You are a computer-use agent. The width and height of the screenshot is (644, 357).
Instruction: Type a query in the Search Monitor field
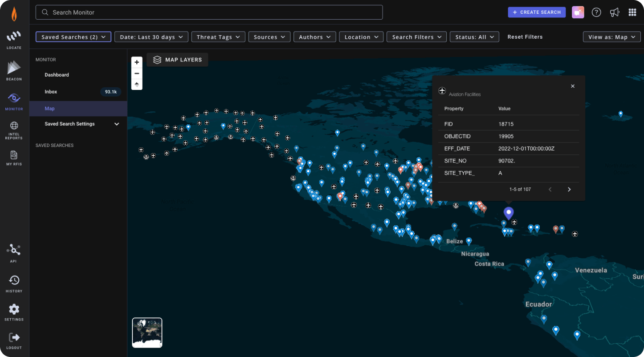(209, 12)
